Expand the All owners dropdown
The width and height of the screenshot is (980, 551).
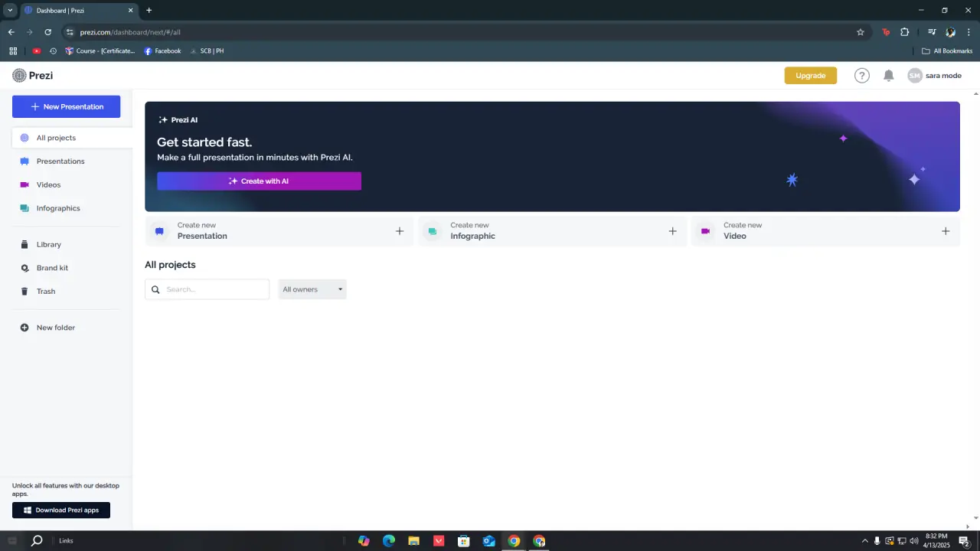point(312,289)
